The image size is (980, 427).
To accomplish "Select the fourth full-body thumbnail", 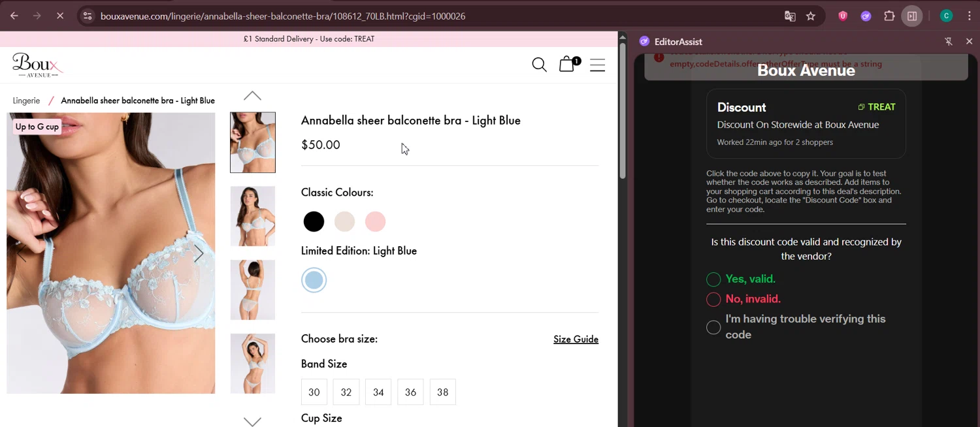I will (253, 364).
